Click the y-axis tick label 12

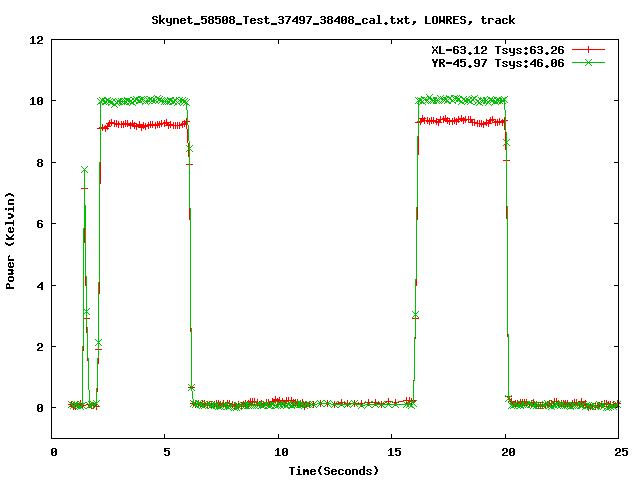(36, 40)
